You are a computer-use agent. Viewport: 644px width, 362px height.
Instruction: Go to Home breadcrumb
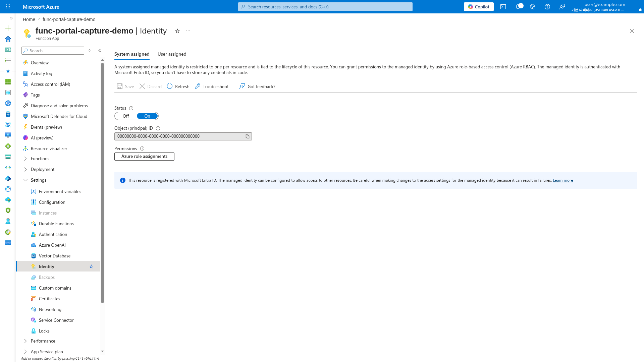point(29,19)
